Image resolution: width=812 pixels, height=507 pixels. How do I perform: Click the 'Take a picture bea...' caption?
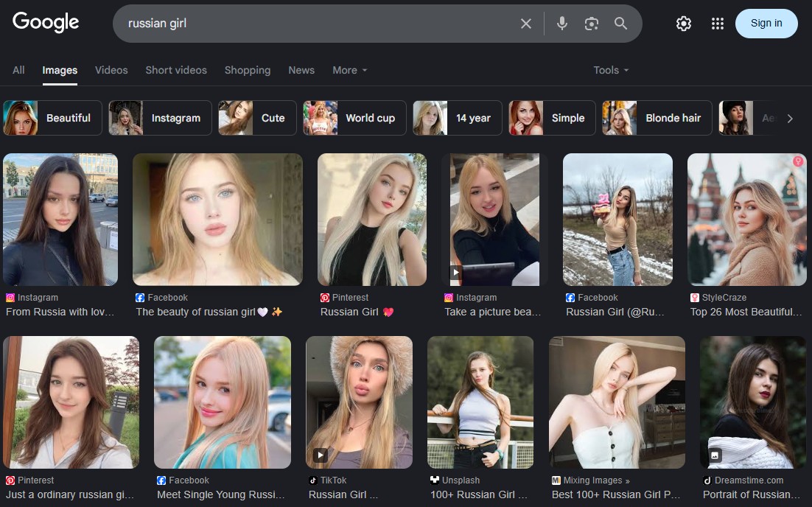[492, 312]
